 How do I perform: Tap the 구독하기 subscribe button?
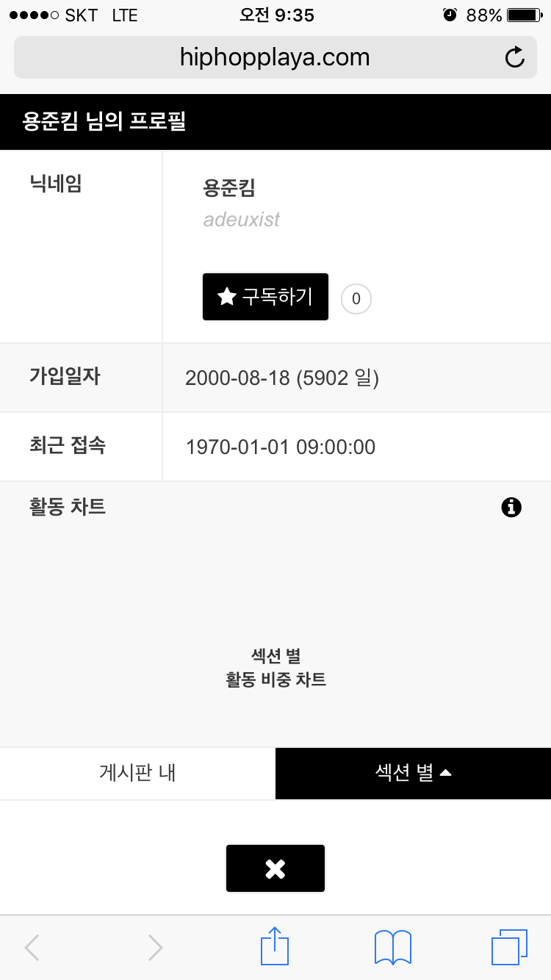[265, 297]
